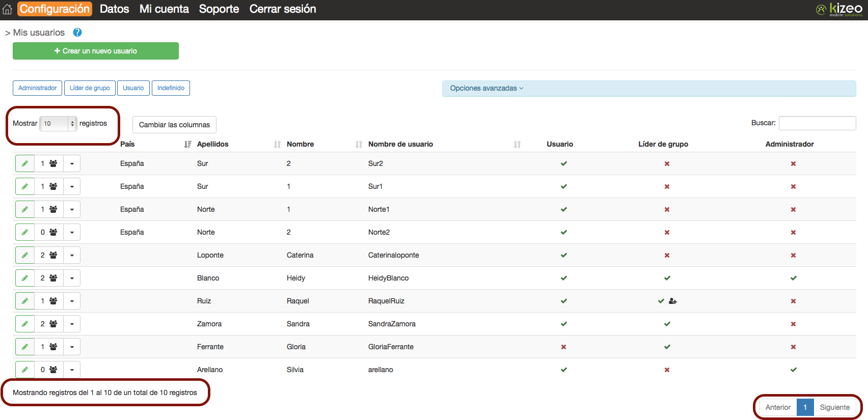The height and width of the screenshot is (420, 868).
Task: Filter by Administrador role
Action: pyautogui.click(x=37, y=88)
